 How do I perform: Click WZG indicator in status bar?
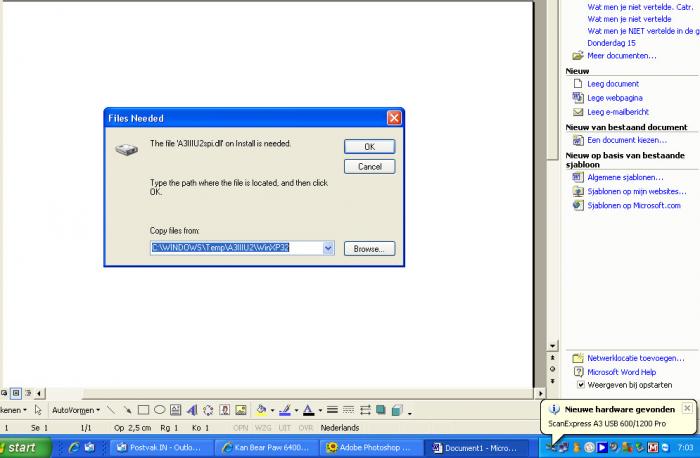pos(263,428)
